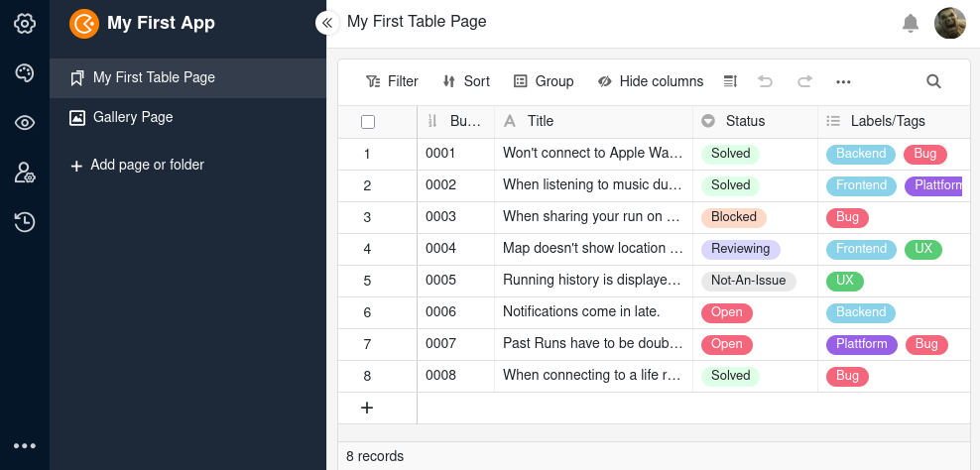This screenshot has width=980, height=470.
Task: Click bug number 0006 cell
Action: click(x=455, y=312)
